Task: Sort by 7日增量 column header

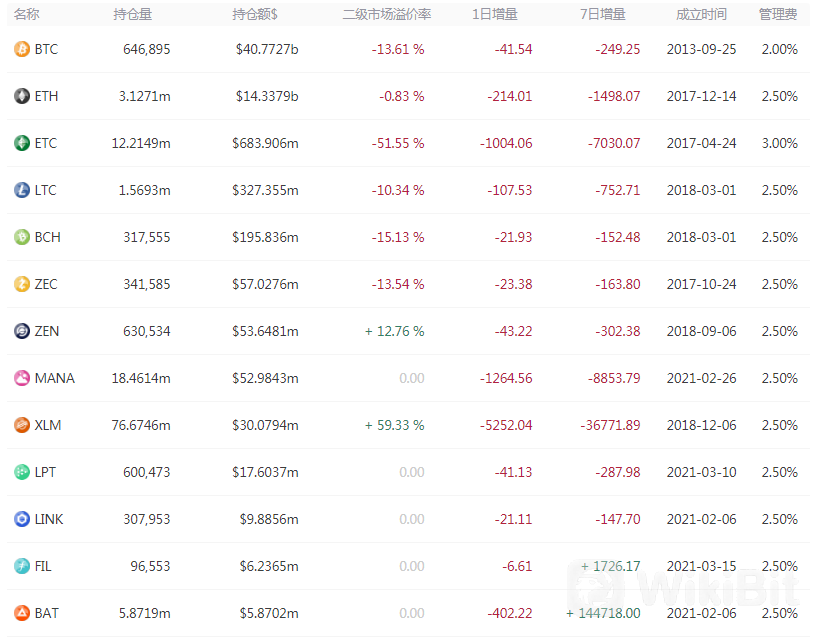Action: pos(603,15)
